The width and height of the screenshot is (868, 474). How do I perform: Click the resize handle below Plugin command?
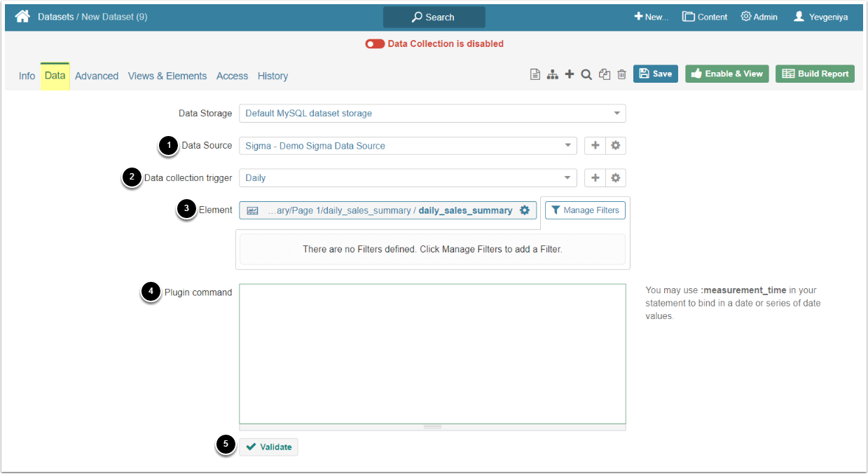click(432, 427)
